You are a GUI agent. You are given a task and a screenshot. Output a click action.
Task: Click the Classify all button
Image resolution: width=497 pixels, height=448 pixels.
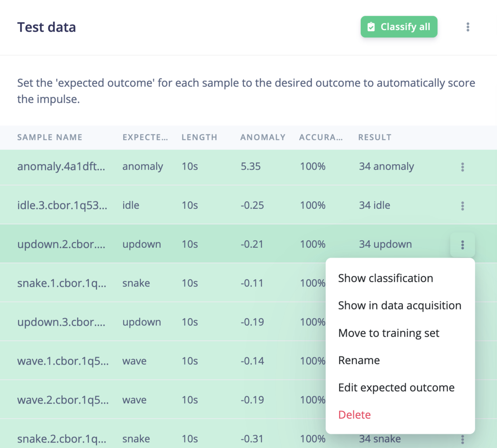[399, 27]
